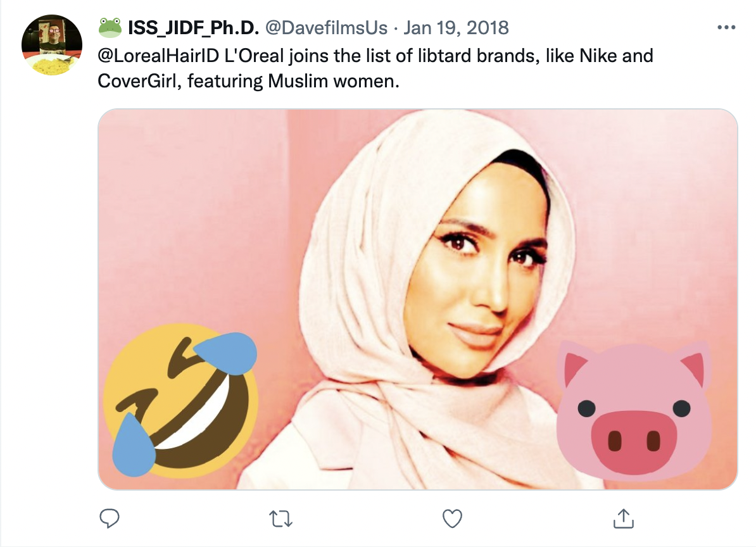Open the @DavefilmsUs handle link
This screenshot has height=547, width=756.
[327, 28]
